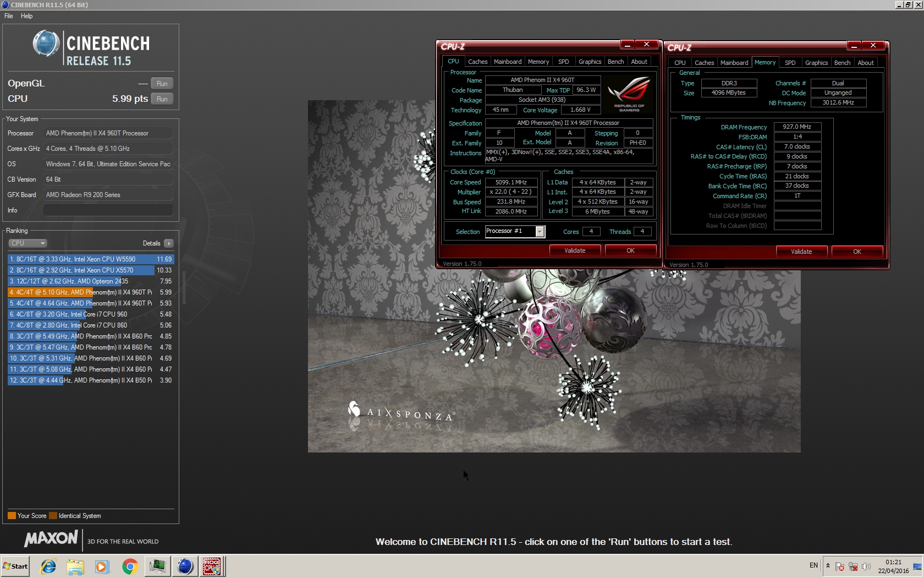The image size is (924, 578).
Task: Click the orange Your Score legend swatch
Action: tap(12, 516)
